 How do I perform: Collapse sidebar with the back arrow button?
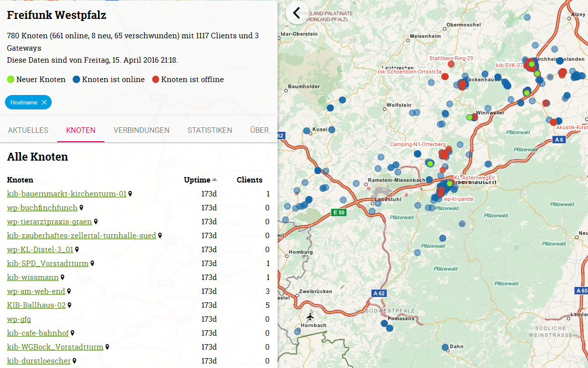(297, 13)
